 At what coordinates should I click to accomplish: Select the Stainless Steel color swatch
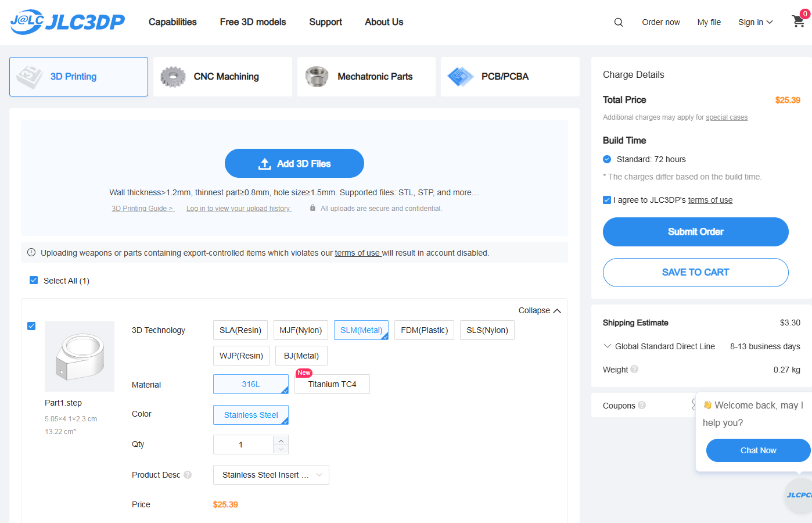(x=251, y=415)
